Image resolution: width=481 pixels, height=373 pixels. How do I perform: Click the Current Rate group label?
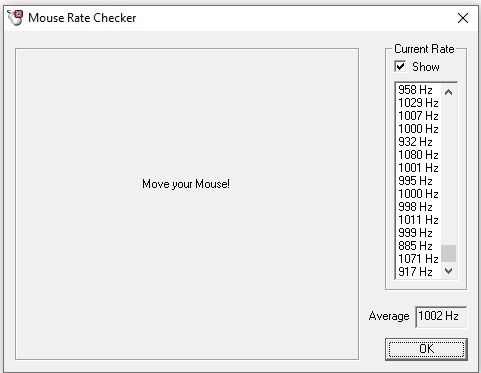(424, 49)
